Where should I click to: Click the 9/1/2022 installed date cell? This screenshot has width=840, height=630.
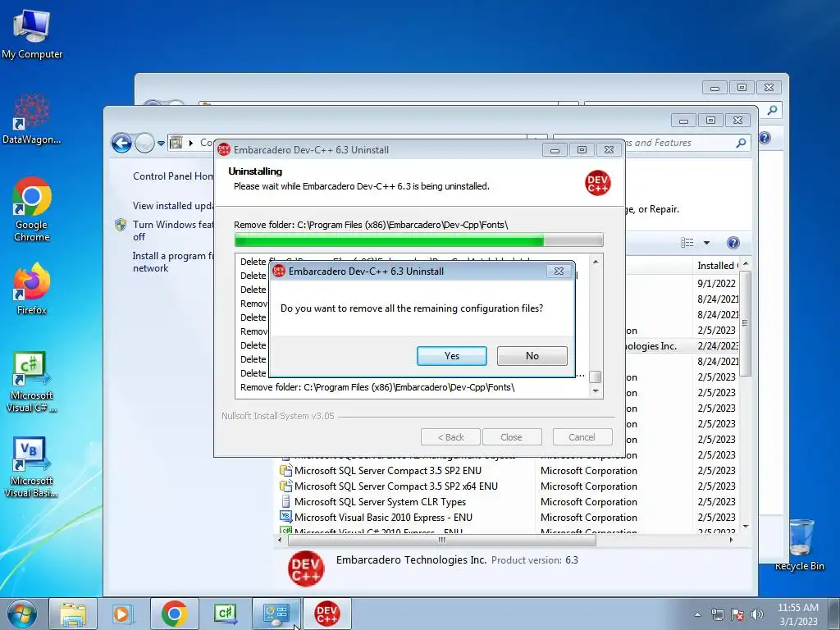716,283
